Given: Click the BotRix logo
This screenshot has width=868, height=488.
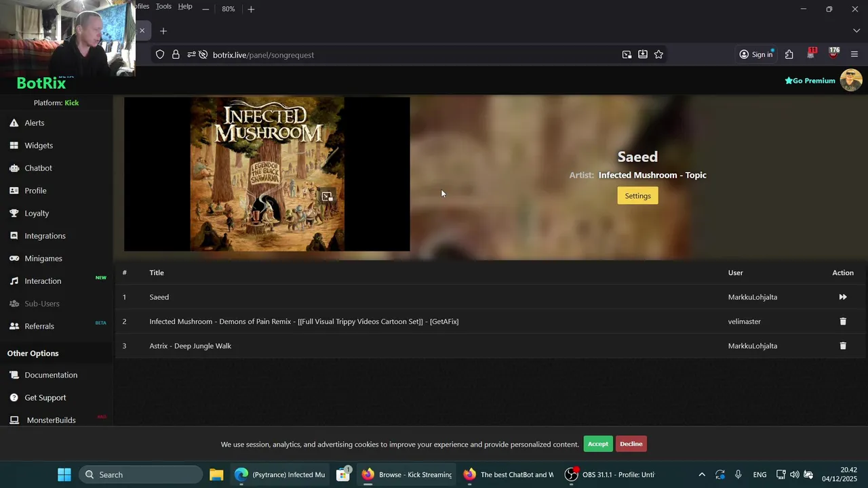Looking at the screenshot, I should (41, 83).
